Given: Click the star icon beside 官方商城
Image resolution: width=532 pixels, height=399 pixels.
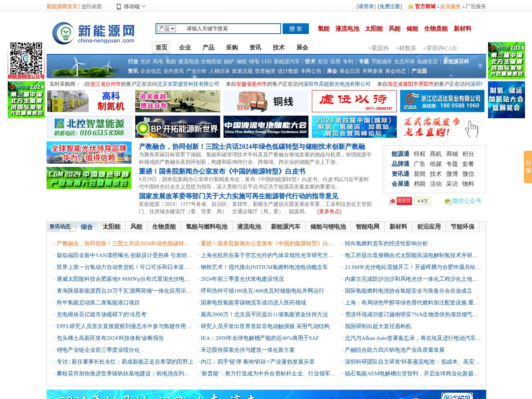Looking at the screenshot, I should pos(410,6).
